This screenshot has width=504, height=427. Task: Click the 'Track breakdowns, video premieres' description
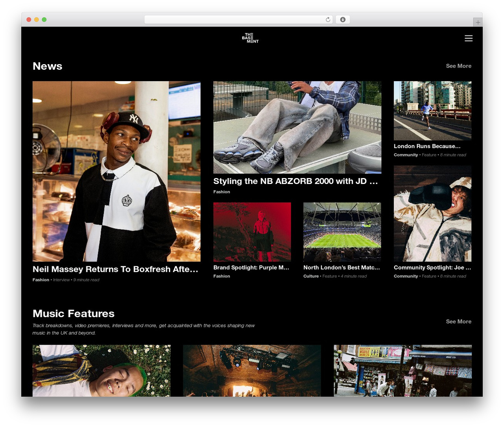pos(144,329)
